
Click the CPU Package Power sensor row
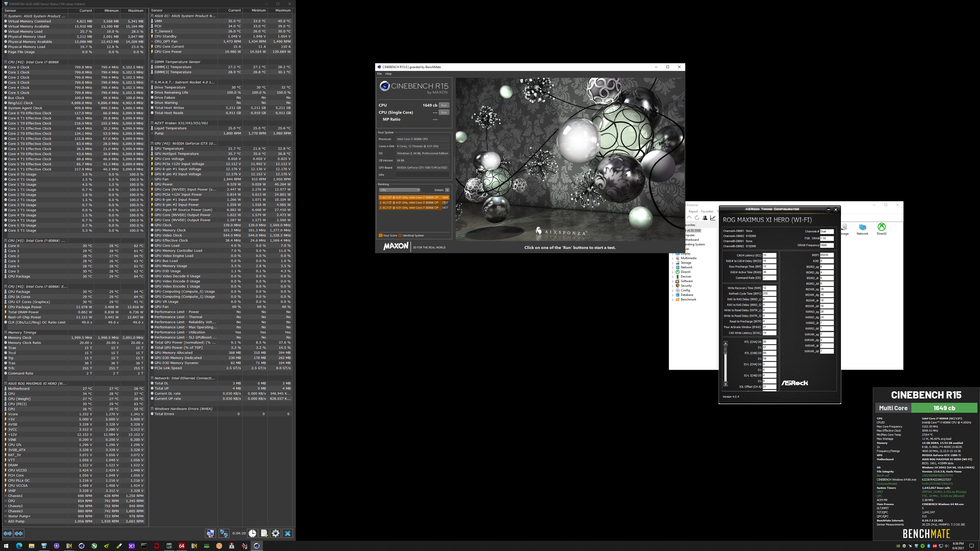click(74, 307)
